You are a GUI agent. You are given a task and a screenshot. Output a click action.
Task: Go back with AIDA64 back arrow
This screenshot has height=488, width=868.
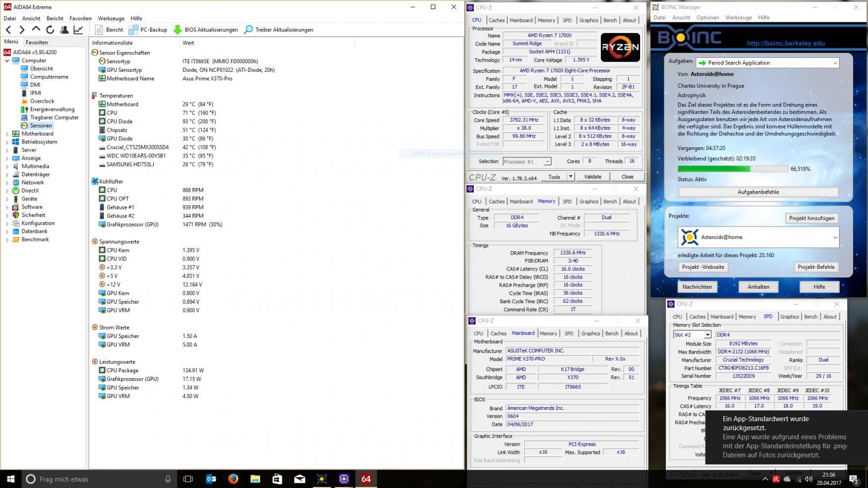(x=8, y=30)
